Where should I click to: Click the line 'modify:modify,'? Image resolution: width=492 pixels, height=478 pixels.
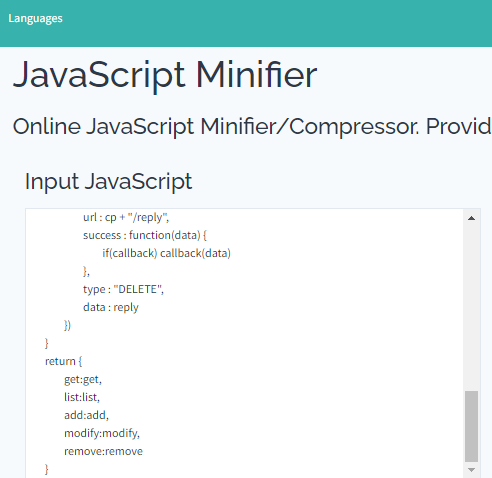pyautogui.click(x=102, y=433)
